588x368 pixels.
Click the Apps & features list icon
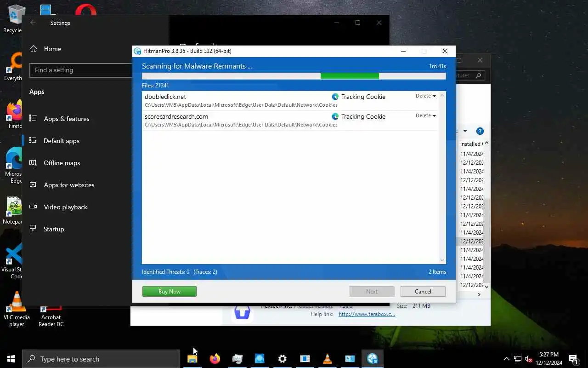(x=33, y=118)
